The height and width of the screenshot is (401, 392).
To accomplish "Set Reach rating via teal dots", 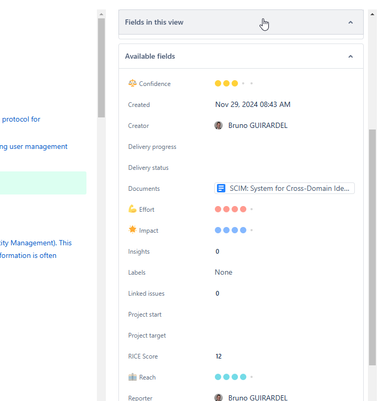I will (x=234, y=377).
